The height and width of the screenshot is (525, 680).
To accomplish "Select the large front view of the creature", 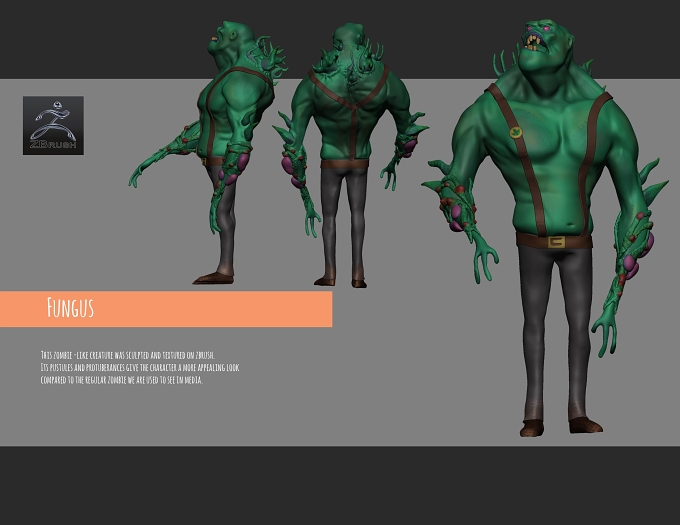I will coord(544,228).
